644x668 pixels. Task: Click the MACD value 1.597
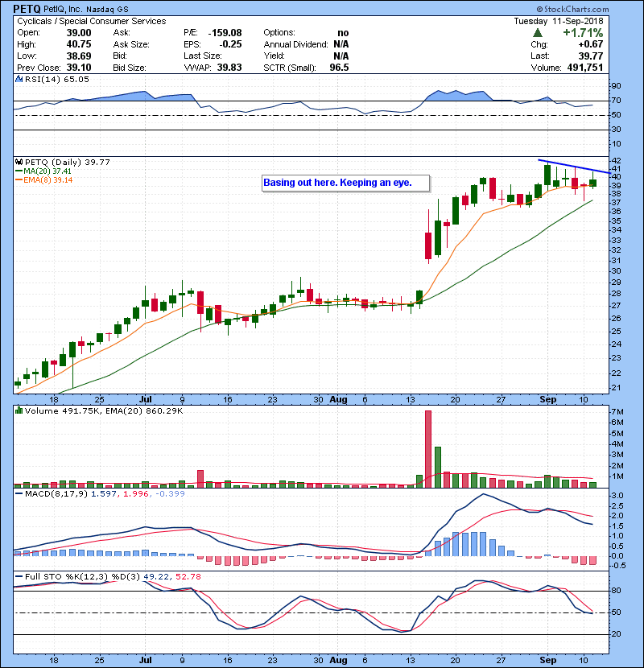click(104, 494)
